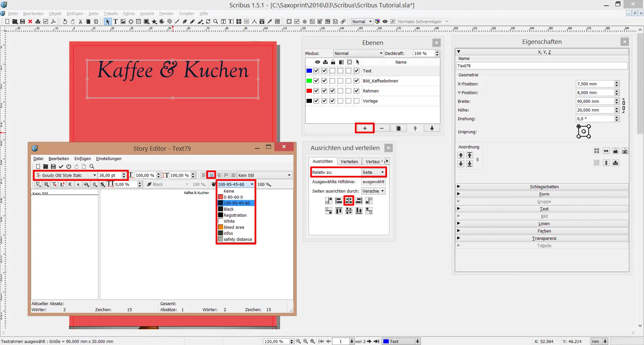The image size is (644, 345).
Task: Select Black from the text color list
Action: (x=228, y=209)
